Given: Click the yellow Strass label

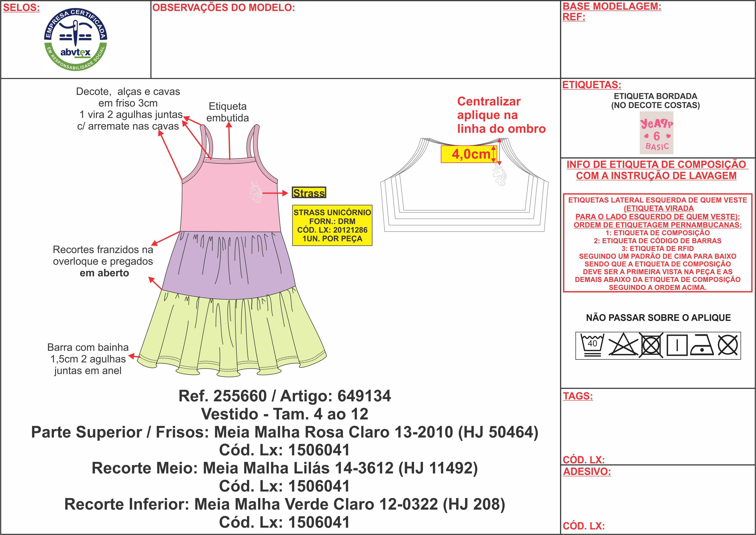Looking at the screenshot, I should click(309, 193).
